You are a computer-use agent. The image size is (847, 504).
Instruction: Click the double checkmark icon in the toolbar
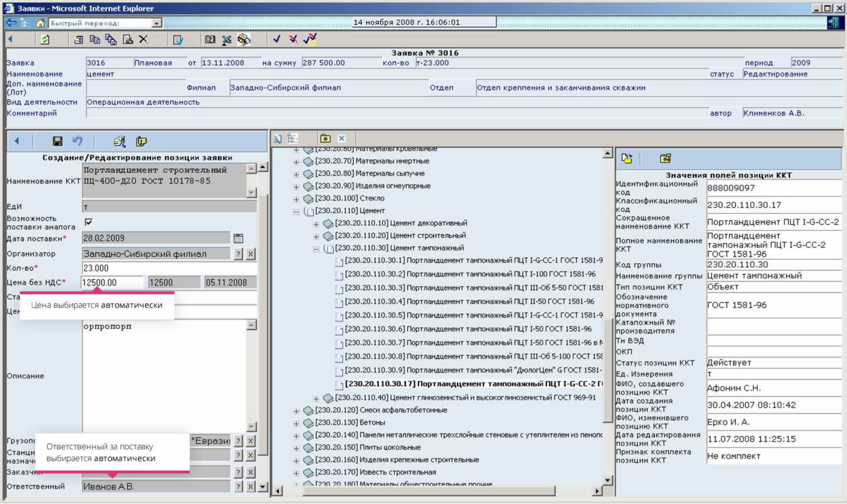pos(310,39)
